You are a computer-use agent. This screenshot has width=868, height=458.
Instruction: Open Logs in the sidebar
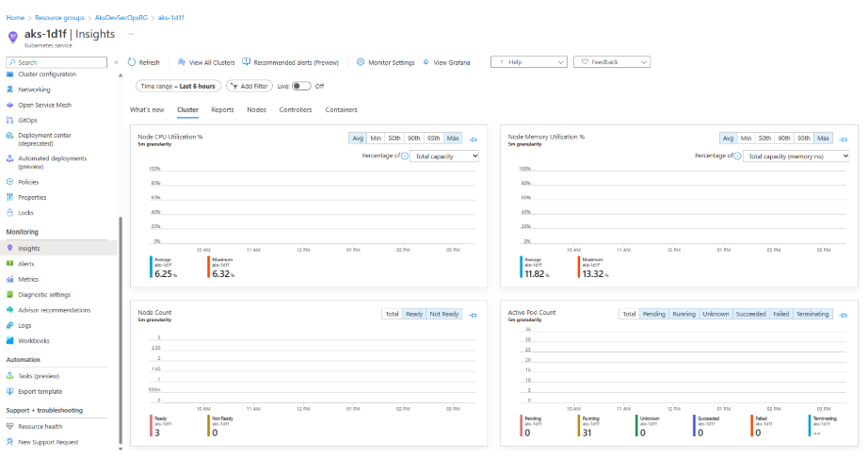[x=24, y=326]
